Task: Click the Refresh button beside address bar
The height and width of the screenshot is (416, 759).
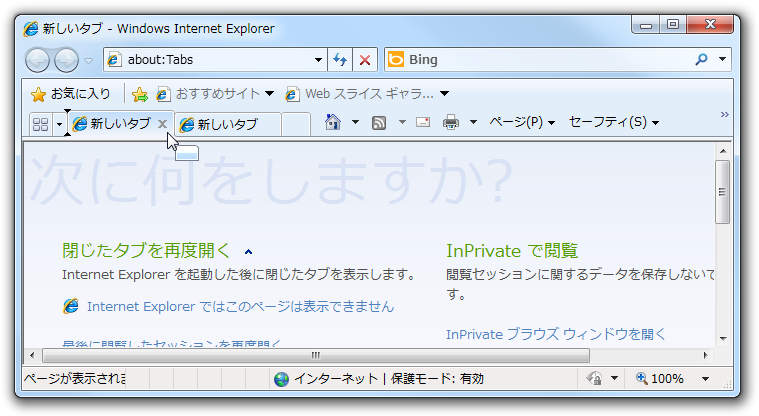Action: pos(340,60)
